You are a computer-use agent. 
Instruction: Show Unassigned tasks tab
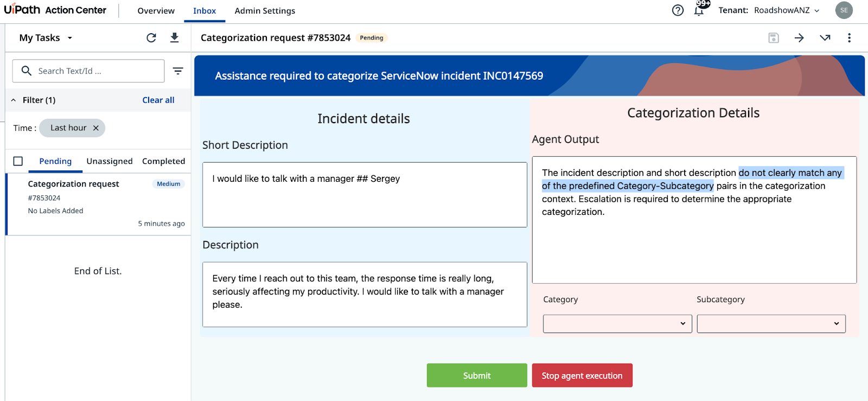point(110,161)
